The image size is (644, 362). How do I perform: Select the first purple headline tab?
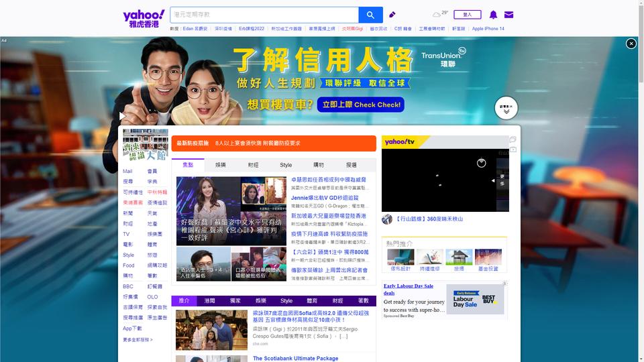point(188,165)
